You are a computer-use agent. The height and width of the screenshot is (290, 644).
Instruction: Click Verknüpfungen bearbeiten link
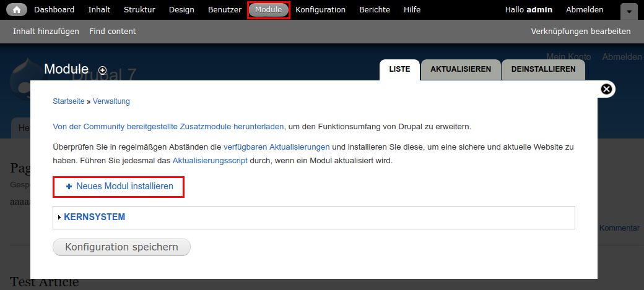580,31
